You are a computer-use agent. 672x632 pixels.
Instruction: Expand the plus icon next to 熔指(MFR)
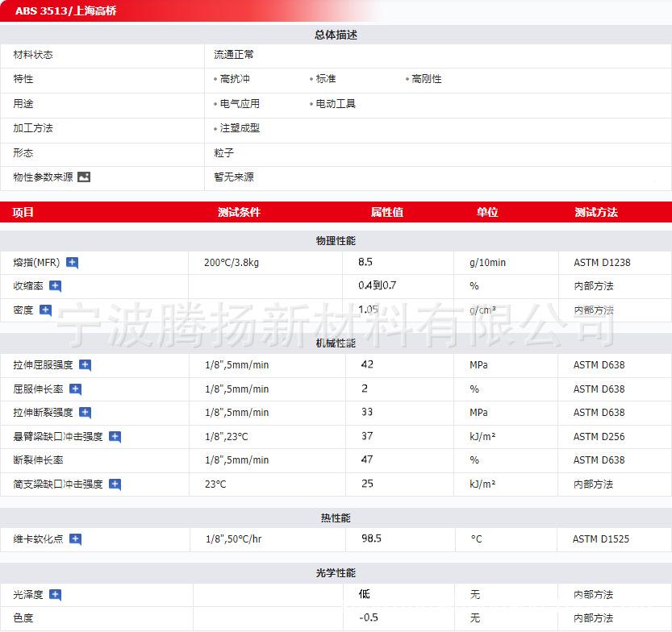72,263
